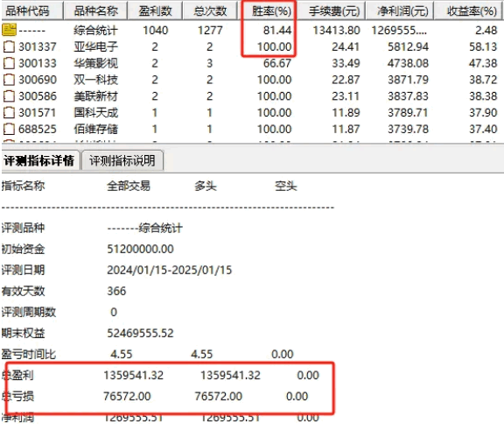Click fee value 33.49
The height and width of the screenshot is (424, 504).
pyautogui.click(x=346, y=63)
